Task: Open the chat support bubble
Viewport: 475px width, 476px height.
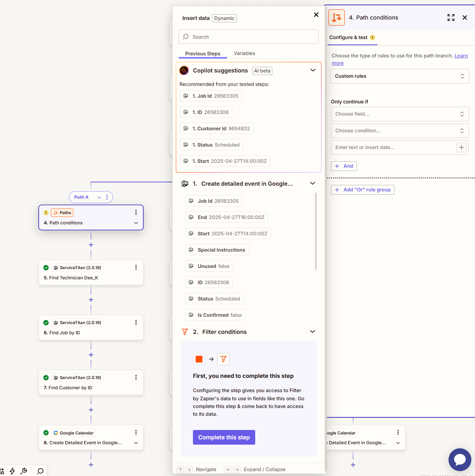Action: click(460, 460)
